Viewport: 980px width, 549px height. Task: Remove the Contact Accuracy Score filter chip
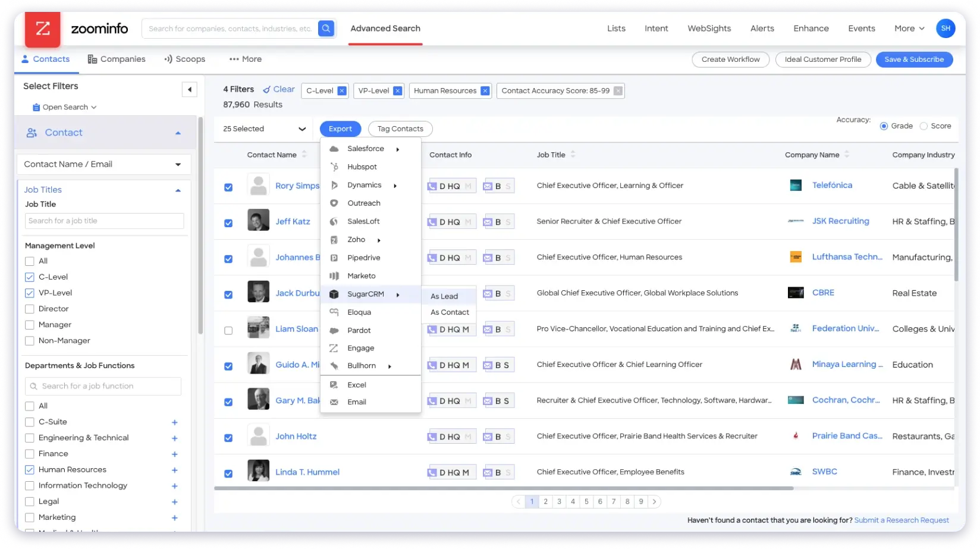click(x=618, y=91)
